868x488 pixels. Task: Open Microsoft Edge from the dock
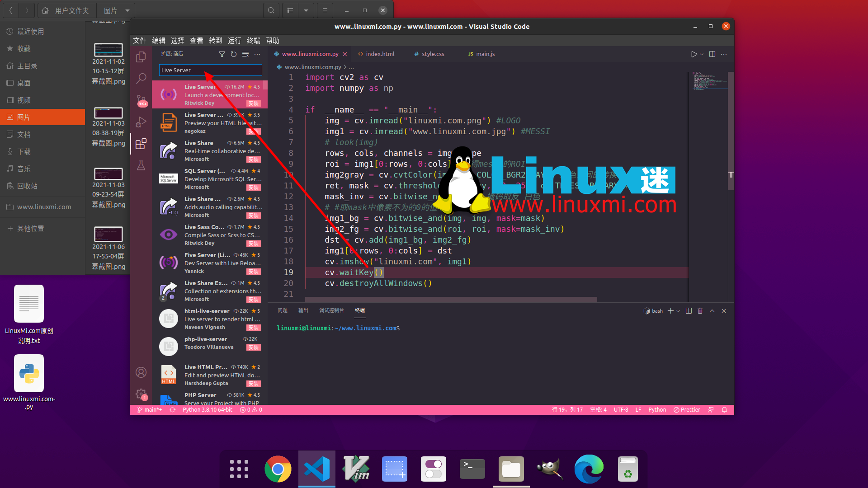point(589,469)
